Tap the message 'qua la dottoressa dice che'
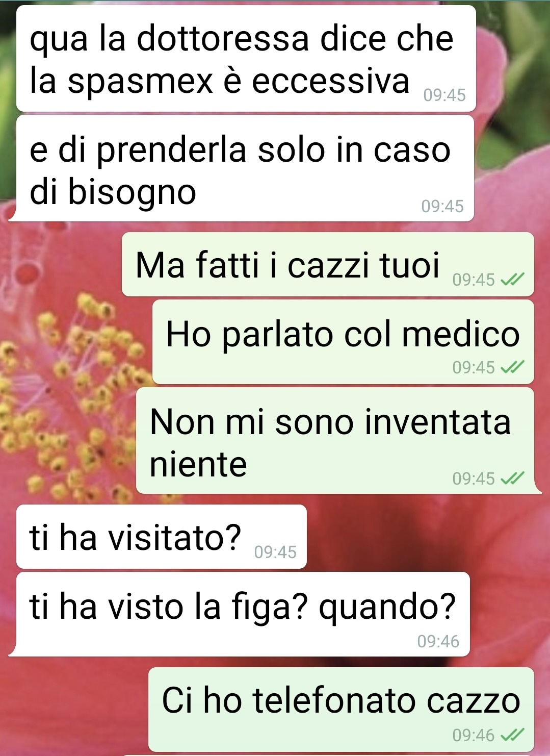 (246, 58)
